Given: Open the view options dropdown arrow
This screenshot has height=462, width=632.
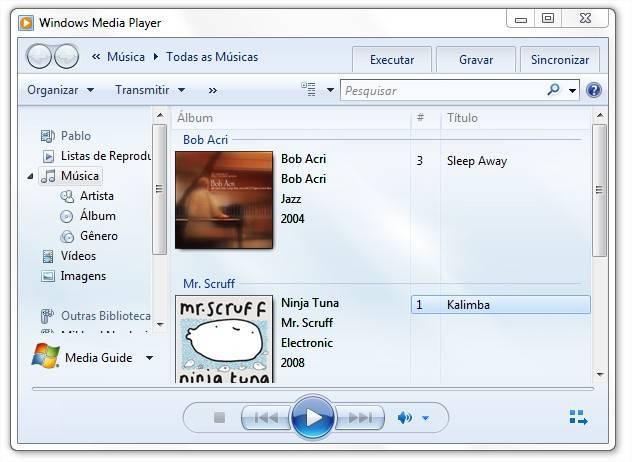Looking at the screenshot, I should 330,90.
